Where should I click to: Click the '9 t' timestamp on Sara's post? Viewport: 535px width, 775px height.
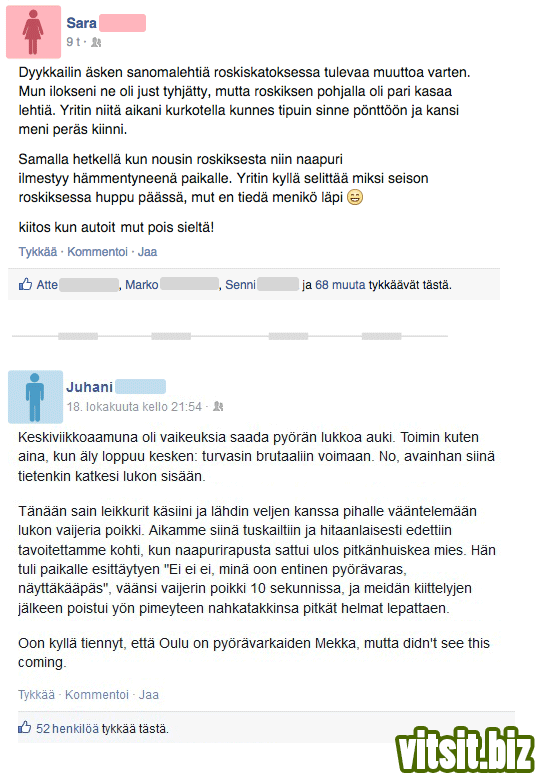[x=73, y=42]
